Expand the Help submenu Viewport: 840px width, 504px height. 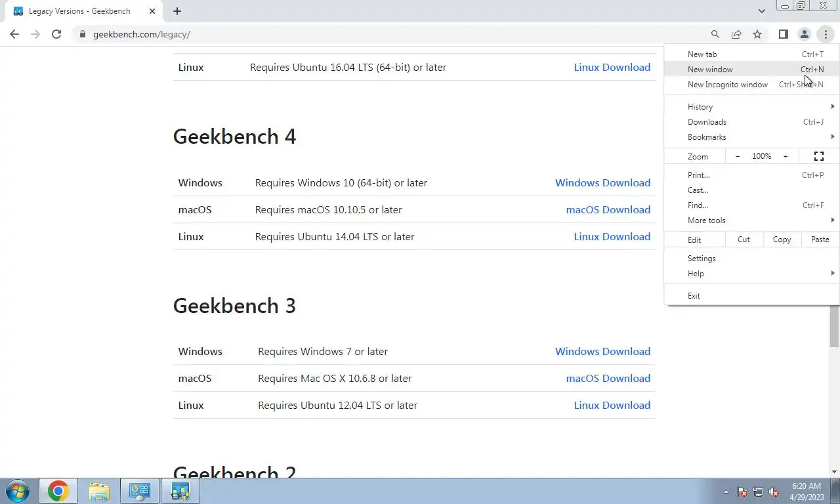point(752,274)
